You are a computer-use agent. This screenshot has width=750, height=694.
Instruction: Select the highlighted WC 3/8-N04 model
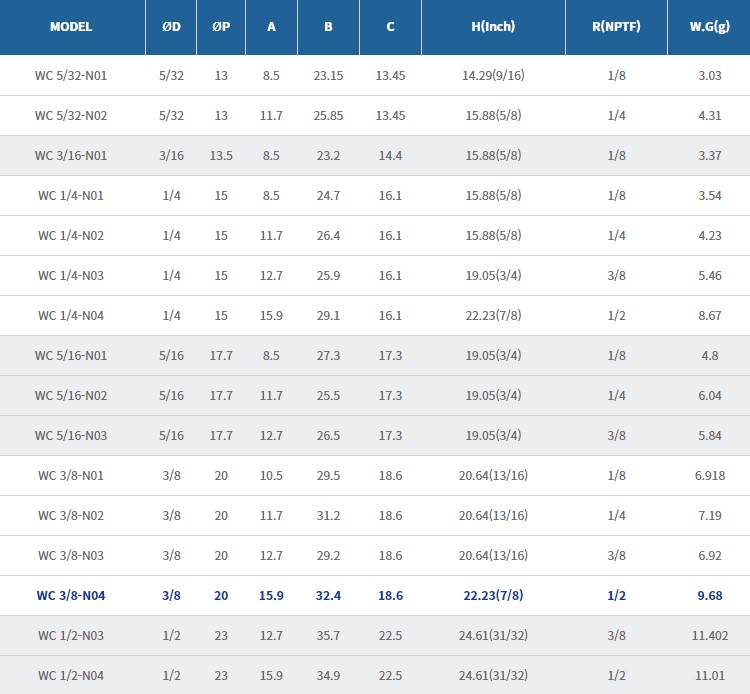[x=71, y=595]
